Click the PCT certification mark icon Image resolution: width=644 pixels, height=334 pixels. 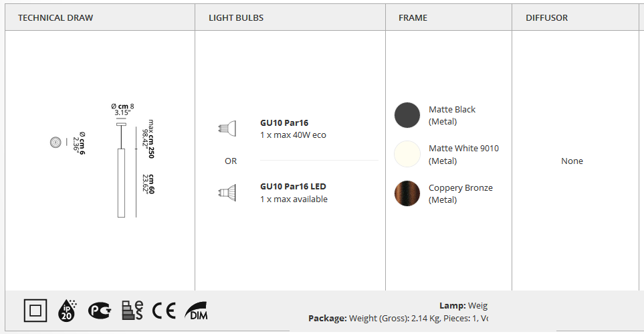(x=100, y=310)
